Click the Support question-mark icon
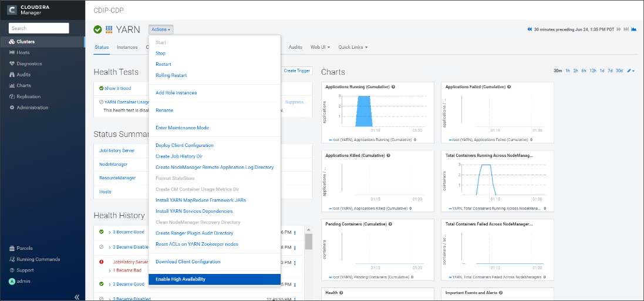644x301 pixels. coord(12,270)
